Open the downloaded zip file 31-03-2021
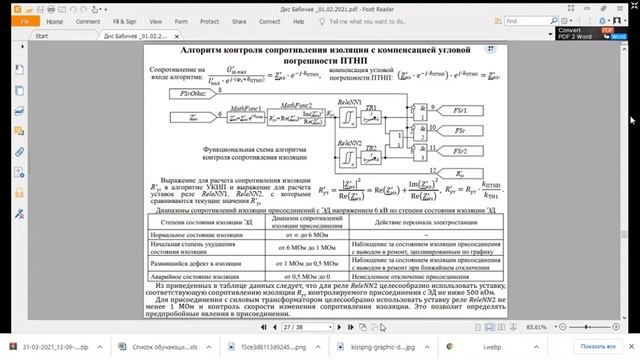Viewport: 640px width, 360px height. [55, 347]
